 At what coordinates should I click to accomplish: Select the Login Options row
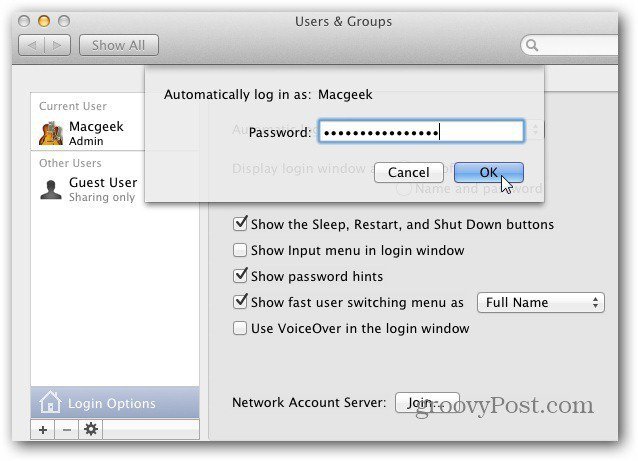pos(115,402)
